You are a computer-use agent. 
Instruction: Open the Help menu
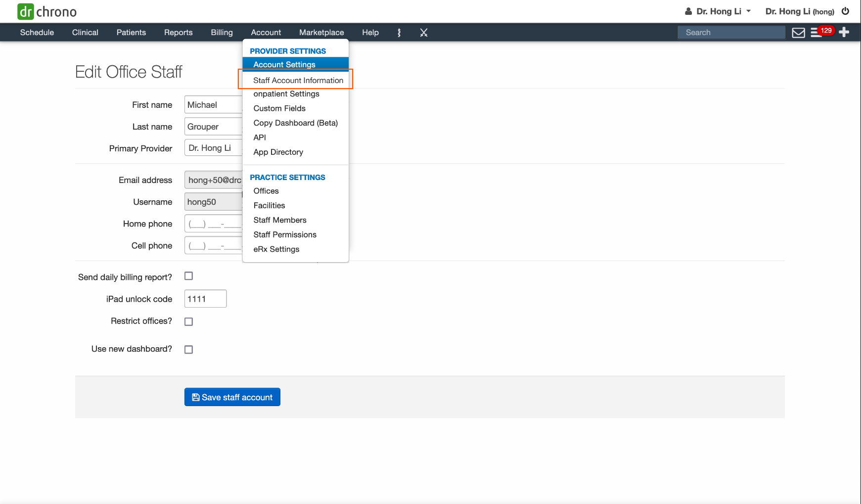click(x=370, y=33)
